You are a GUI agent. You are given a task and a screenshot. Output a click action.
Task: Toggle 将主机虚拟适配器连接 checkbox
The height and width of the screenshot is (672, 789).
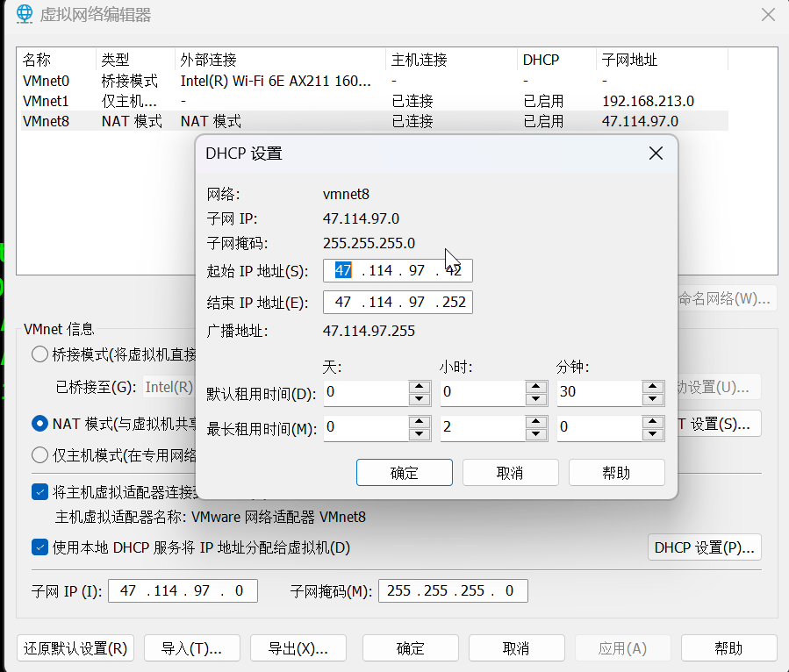click(39, 492)
